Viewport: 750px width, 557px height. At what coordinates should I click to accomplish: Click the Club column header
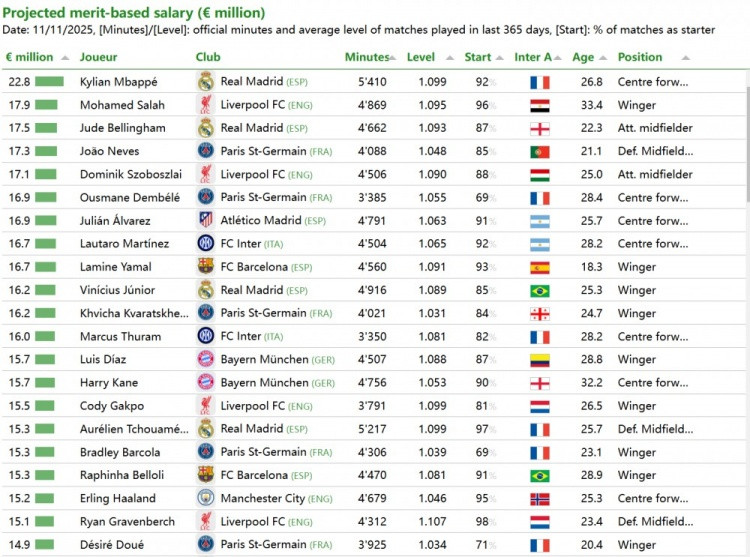208,57
